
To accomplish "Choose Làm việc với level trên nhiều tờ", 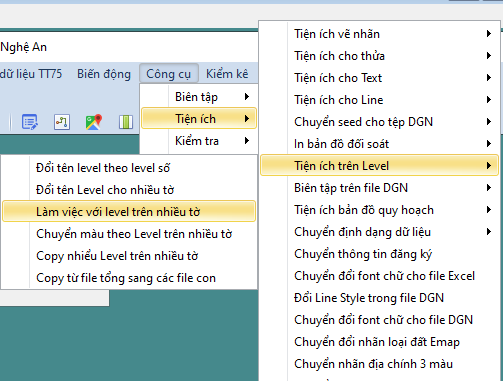I will tap(129, 211).
